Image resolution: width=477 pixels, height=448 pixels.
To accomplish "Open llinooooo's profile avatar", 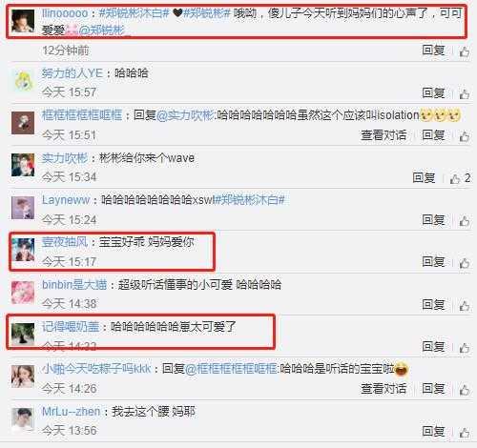I will tap(23, 21).
